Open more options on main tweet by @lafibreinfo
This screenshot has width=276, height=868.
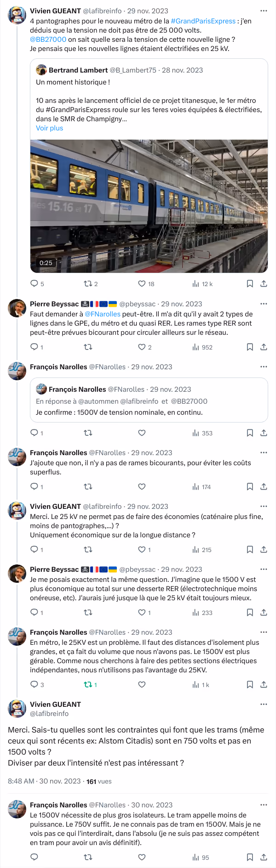click(x=264, y=704)
